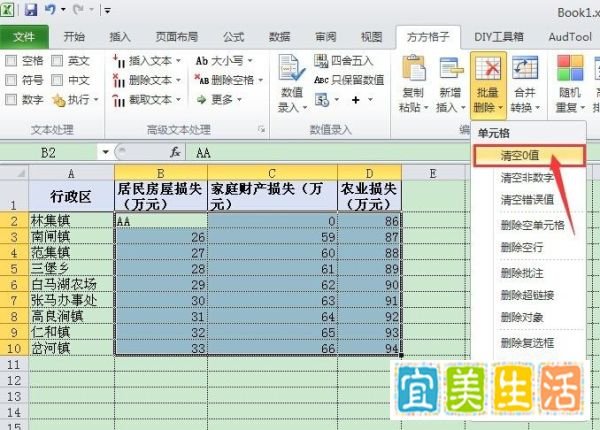Viewport: 600px width, 430px height.
Task: Switch to the 视图 tab
Action: [x=372, y=37]
